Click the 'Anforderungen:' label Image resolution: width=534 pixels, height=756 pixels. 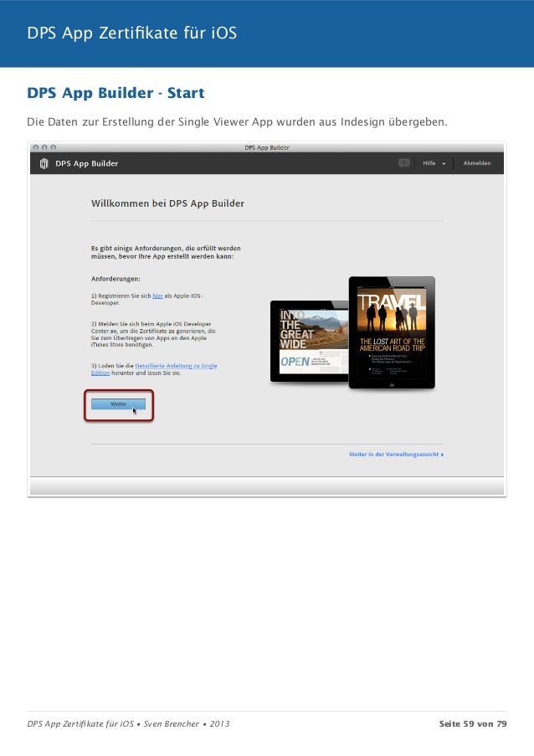point(116,279)
